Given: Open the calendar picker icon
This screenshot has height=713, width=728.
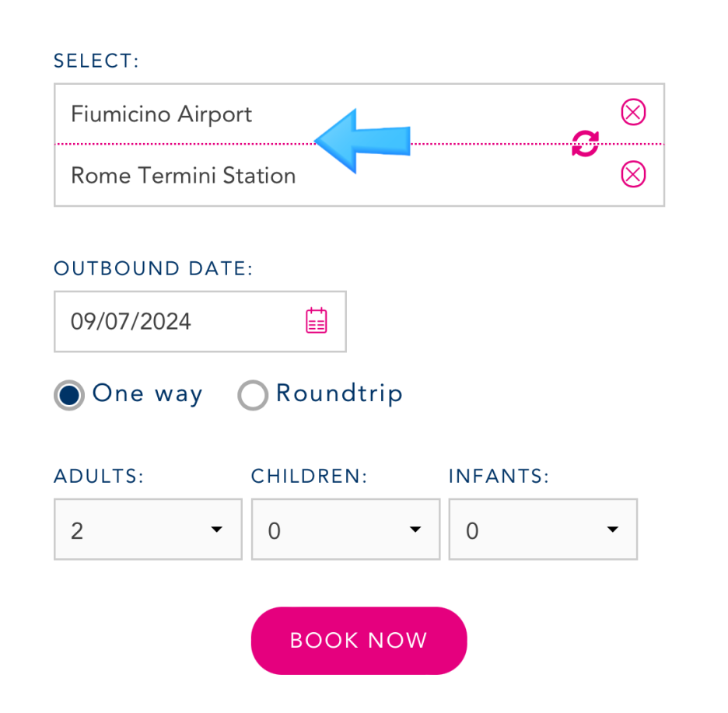Looking at the screenshot, I should coord(317,321).
